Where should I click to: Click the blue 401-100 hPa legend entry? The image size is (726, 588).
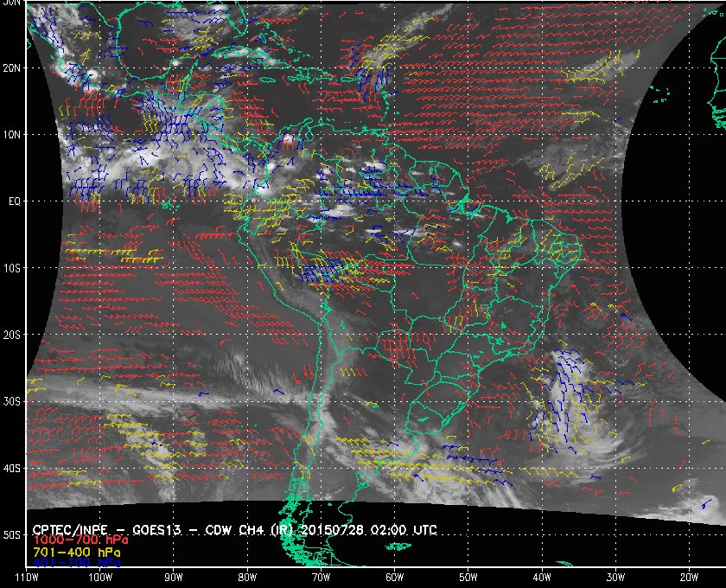[76, 563]
